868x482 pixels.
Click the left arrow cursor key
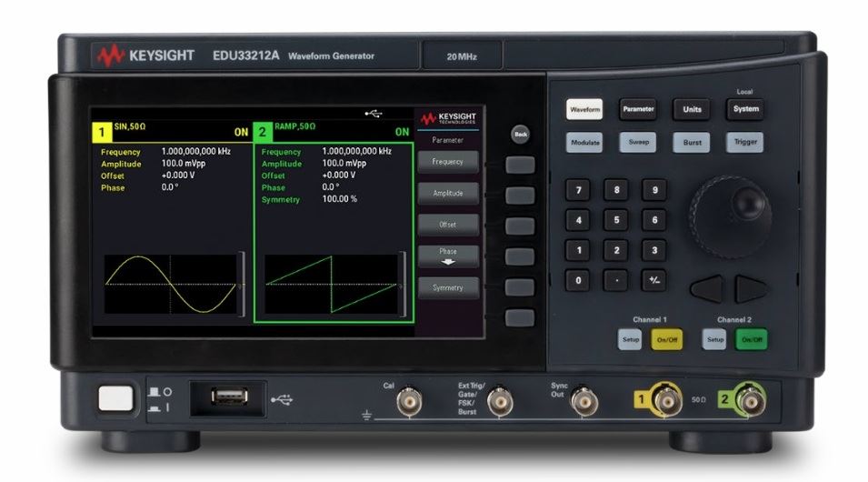pos(707,288)
